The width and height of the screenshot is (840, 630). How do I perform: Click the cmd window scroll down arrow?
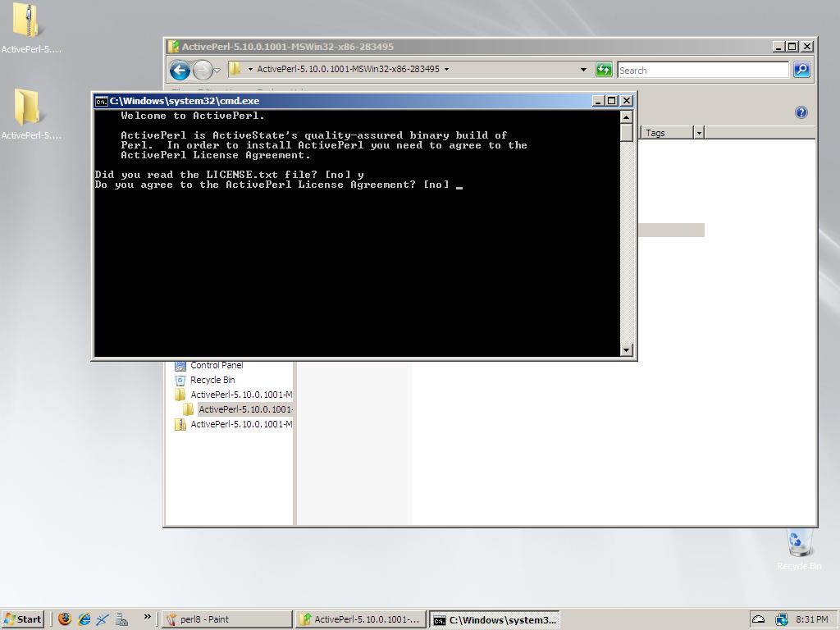(627, 350)
